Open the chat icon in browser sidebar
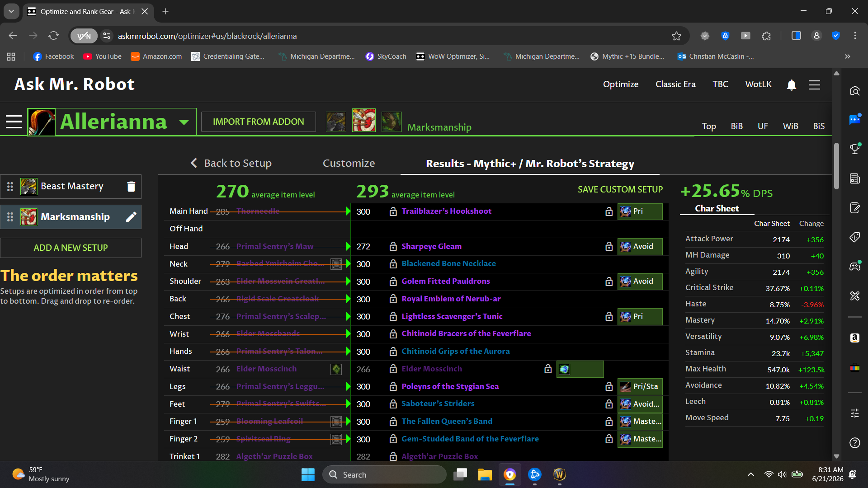Screen dimensions: 868x488 (854, 119)
